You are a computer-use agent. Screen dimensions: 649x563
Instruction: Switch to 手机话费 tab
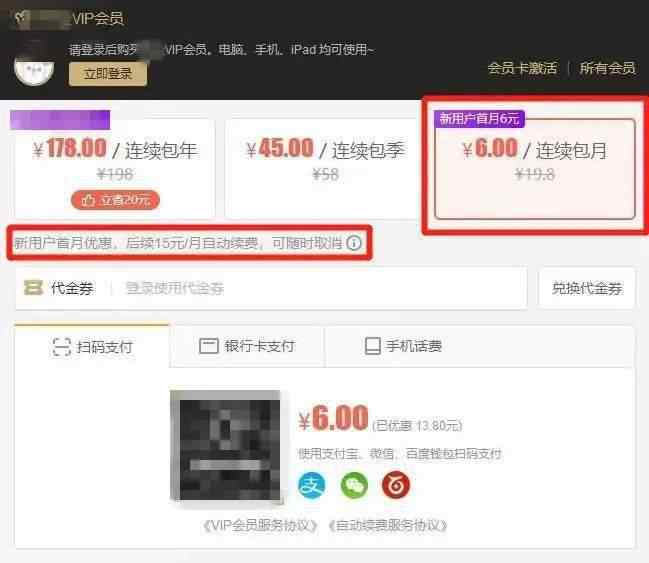[404, 346]
